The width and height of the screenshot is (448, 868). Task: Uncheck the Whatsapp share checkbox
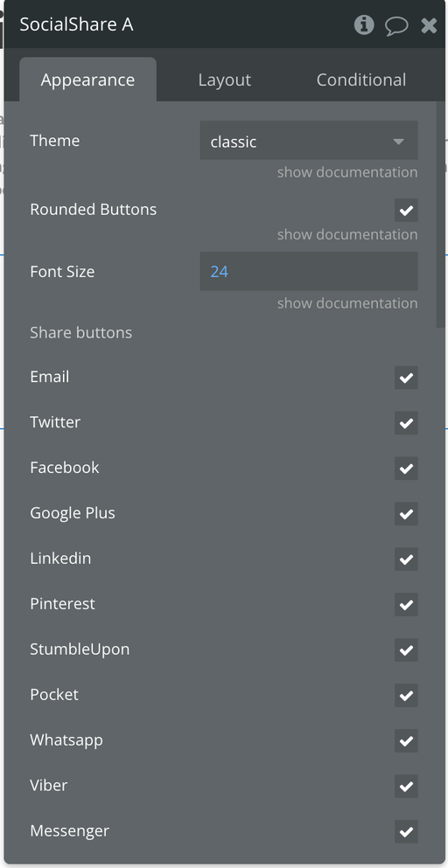click(x=406, y=740)
